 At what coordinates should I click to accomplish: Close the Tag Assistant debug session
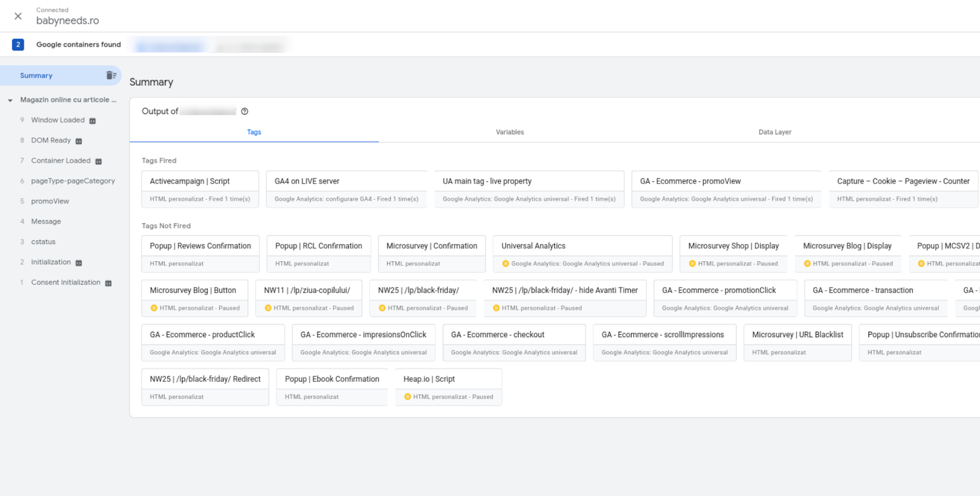tap(18, 16)
